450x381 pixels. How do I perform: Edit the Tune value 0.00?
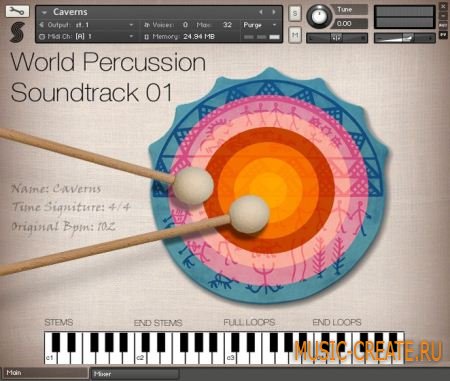point(350,24)
